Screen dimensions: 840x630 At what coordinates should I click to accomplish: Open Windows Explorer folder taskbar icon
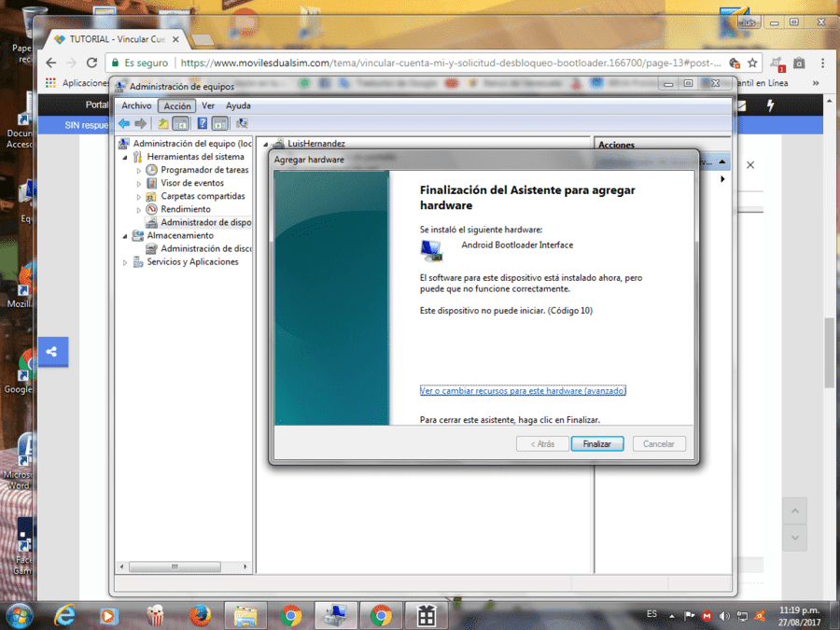[x=245, y=616]
